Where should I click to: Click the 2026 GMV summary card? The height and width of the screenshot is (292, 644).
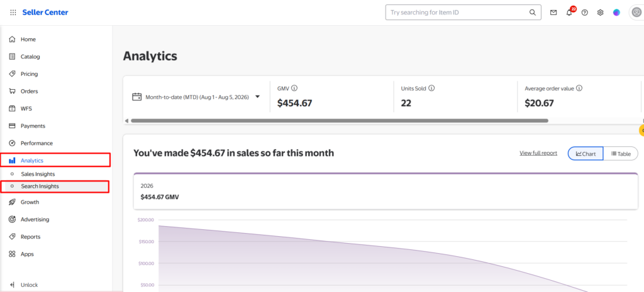tap(386, 191)
